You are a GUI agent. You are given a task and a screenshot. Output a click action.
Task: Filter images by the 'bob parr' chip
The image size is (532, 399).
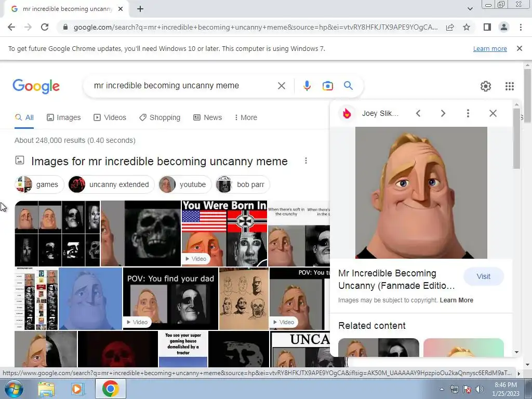[243, 184]
